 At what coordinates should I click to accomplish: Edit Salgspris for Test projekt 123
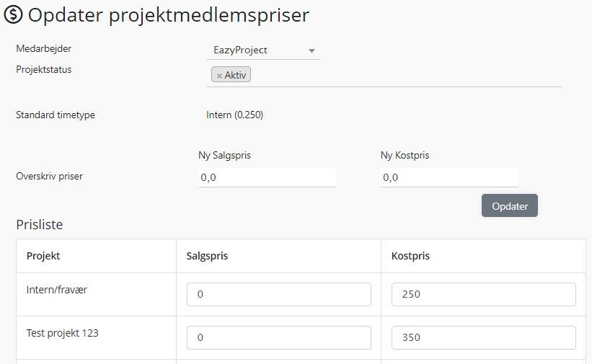(x=278, y=337)
